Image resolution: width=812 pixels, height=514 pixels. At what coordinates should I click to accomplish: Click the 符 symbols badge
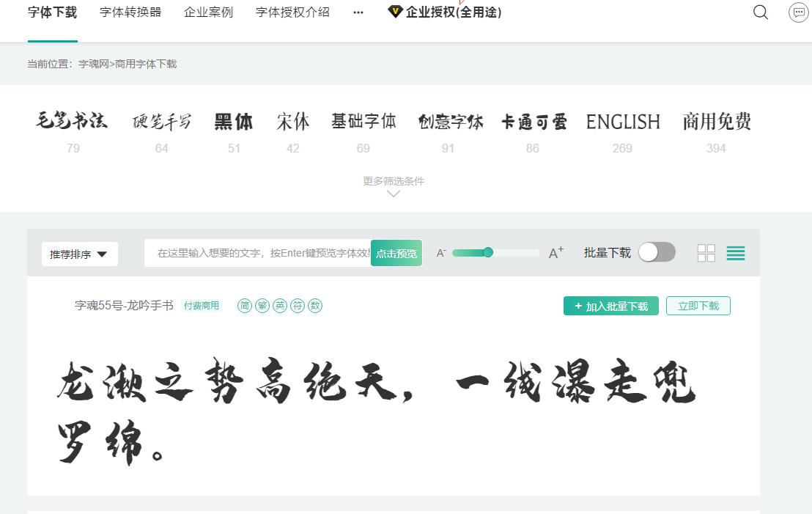(x=297, y=306)
